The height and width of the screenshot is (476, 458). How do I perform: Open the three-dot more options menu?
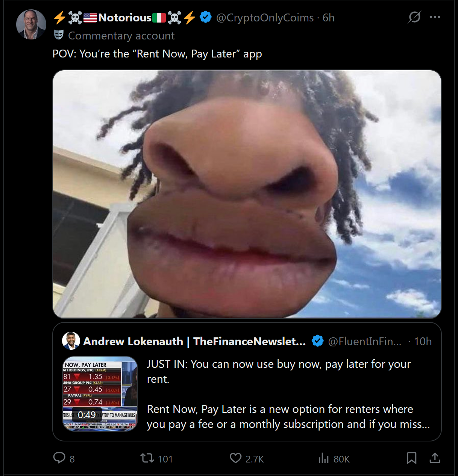click(435, 17)
